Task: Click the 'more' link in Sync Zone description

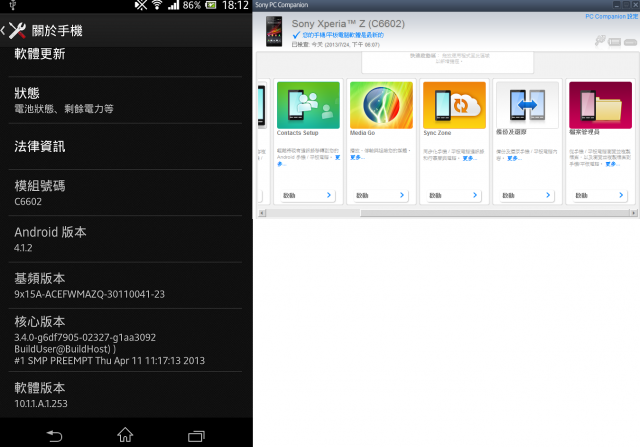Action: [469, 158]
